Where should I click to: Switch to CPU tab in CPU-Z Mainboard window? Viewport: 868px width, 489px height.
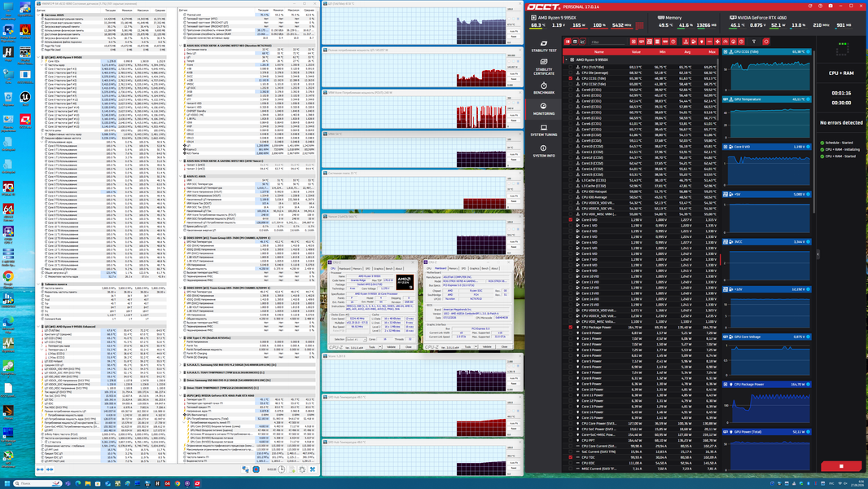429,269
